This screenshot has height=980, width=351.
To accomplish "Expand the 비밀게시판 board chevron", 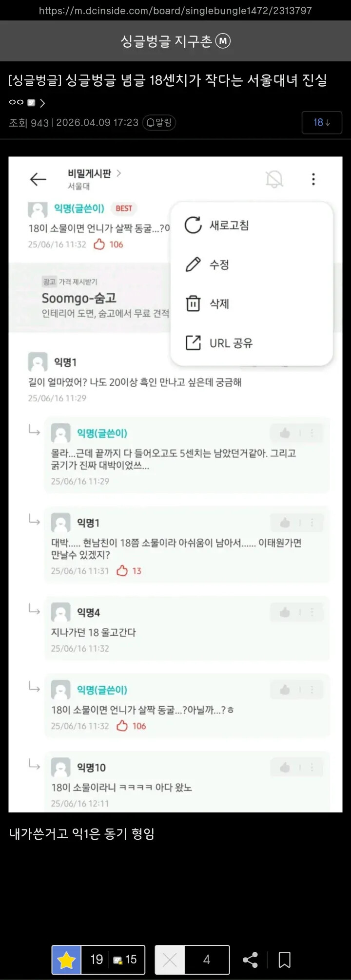I will 118,173.
